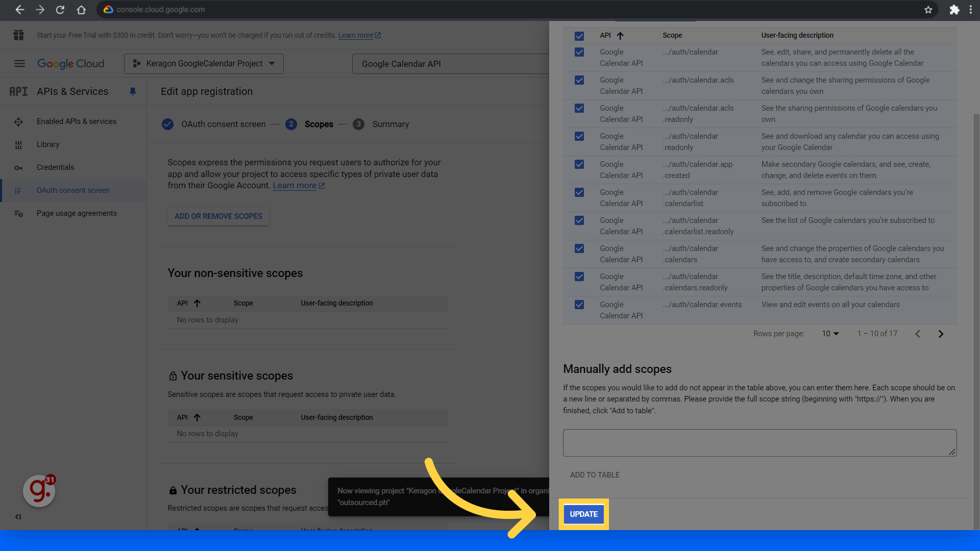Select OAuth consent screen menu item

coord(73,190)
